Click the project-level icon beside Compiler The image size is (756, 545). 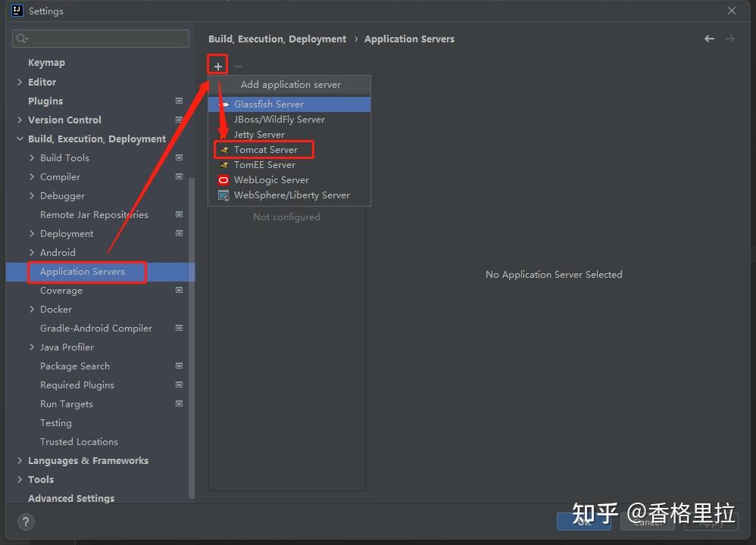pyautogui.click(x=179, y=176)
